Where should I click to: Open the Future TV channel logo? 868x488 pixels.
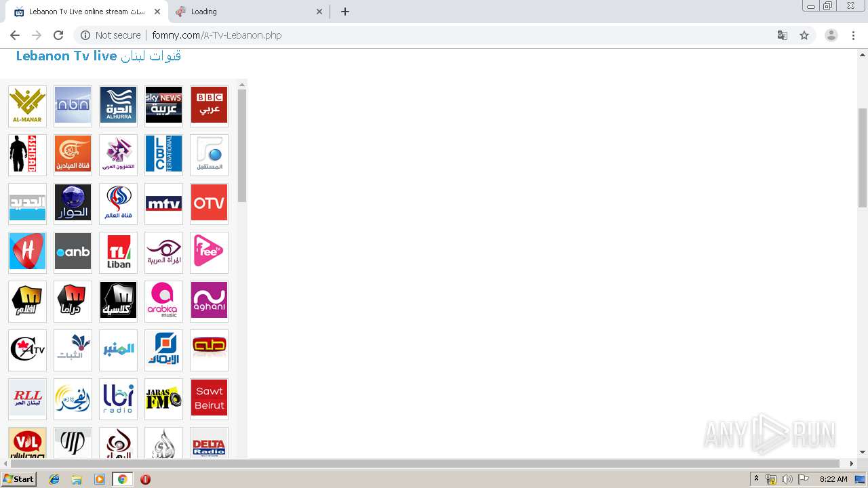pyautogui.click(x=210, y=155)
